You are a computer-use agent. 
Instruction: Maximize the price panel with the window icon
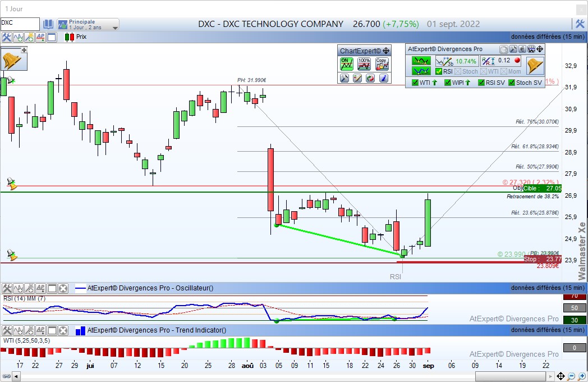(x=52, y=37)
